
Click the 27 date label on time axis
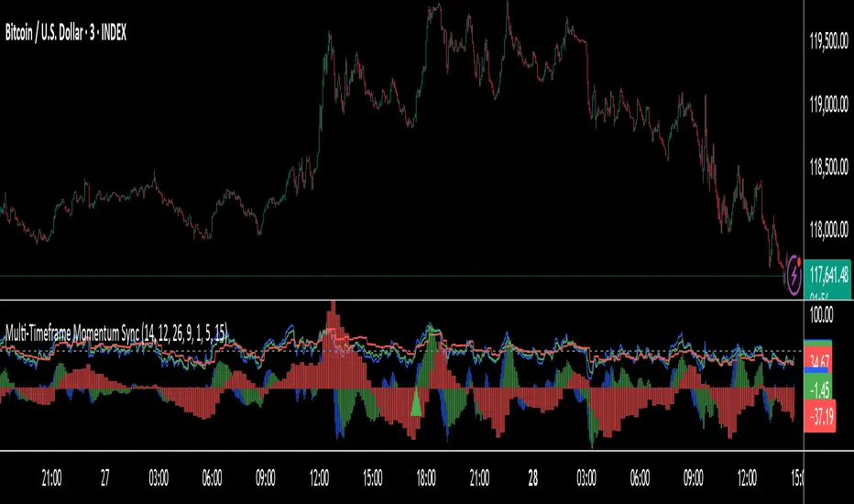coord(104,477)
